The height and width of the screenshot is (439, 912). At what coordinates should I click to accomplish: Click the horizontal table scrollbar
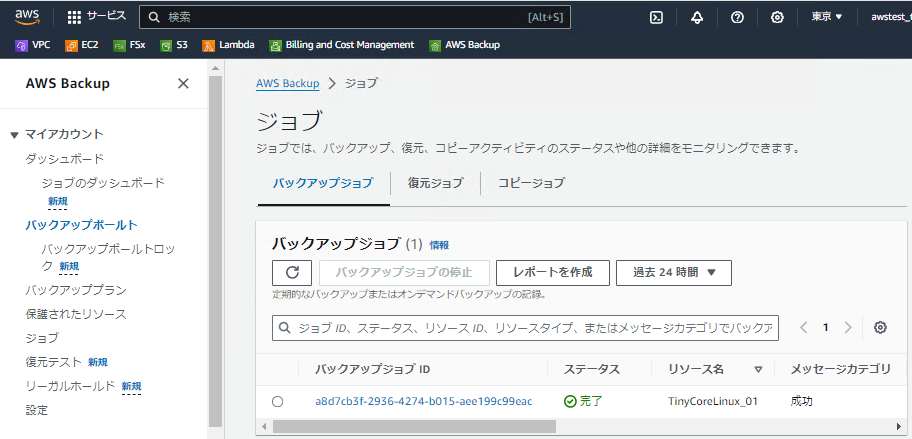pyautogui.click(x=414, y=426)
